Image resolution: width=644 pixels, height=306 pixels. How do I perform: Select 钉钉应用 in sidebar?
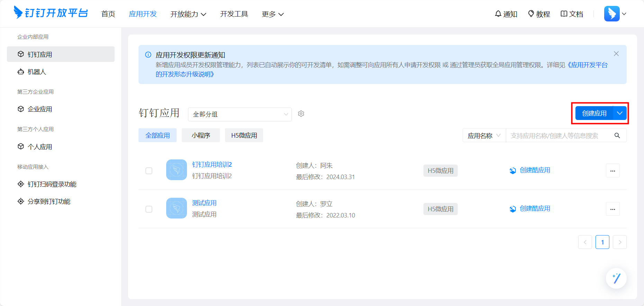tap(61, 54)
